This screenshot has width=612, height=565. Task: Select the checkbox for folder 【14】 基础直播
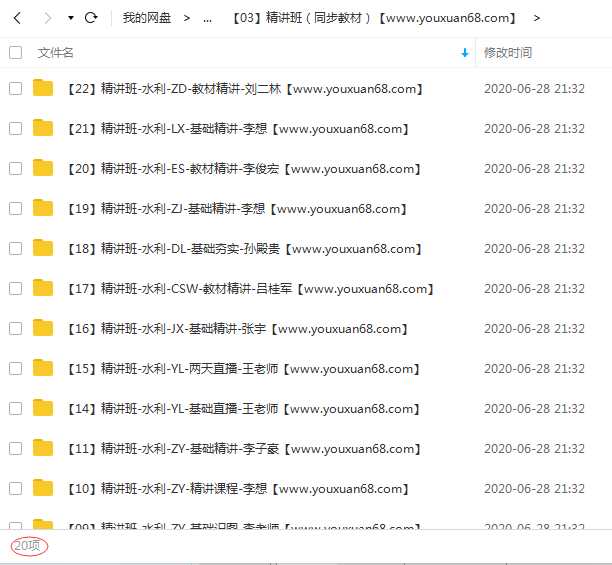tap(16, 409)
